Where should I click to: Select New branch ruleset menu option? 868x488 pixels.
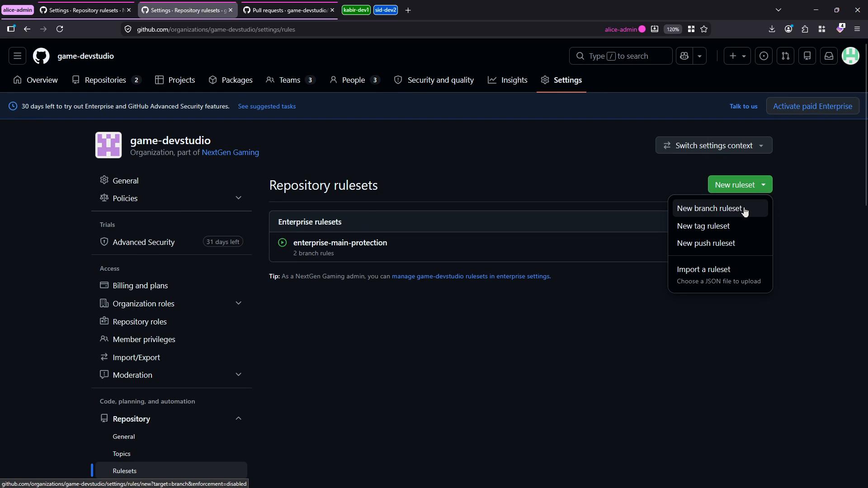pos(720,208)
